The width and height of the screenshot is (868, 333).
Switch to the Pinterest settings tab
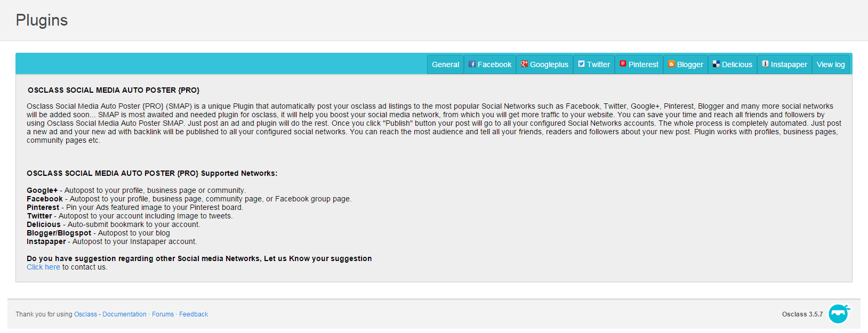tap(639, 64)
